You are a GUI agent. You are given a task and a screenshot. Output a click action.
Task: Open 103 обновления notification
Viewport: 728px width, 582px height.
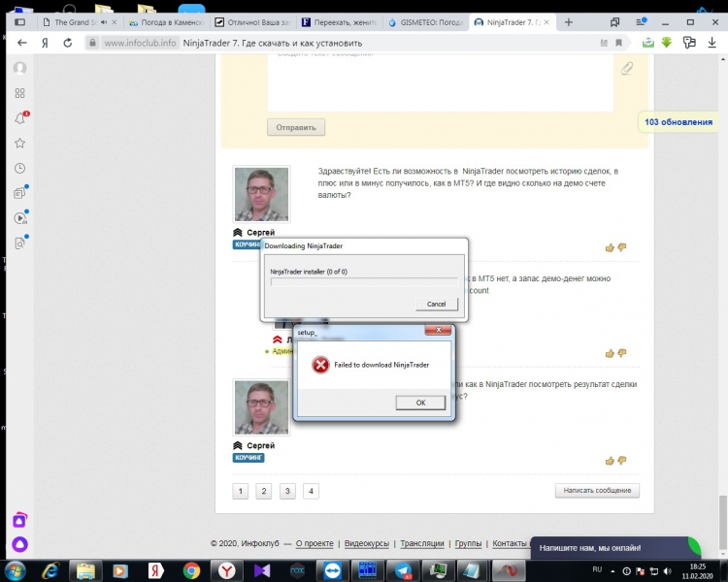tap(678, 122)
